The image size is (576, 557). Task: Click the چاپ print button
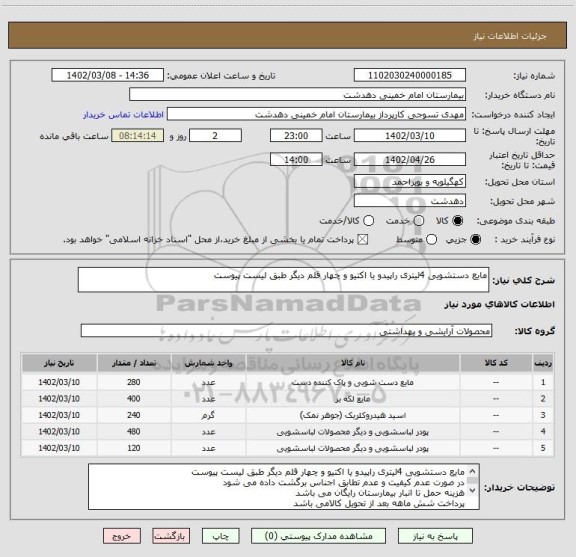[220, 536]
